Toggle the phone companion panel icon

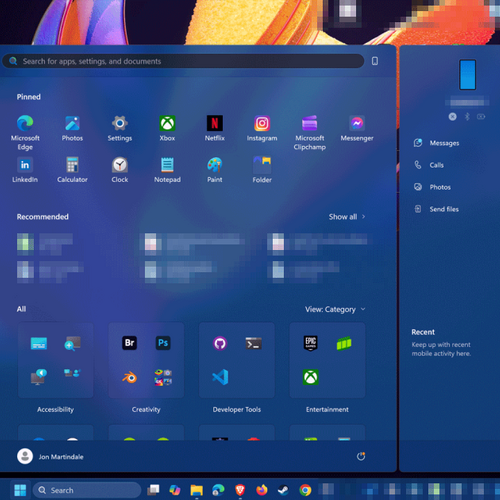pyautogui.click(x=375, y=61)
